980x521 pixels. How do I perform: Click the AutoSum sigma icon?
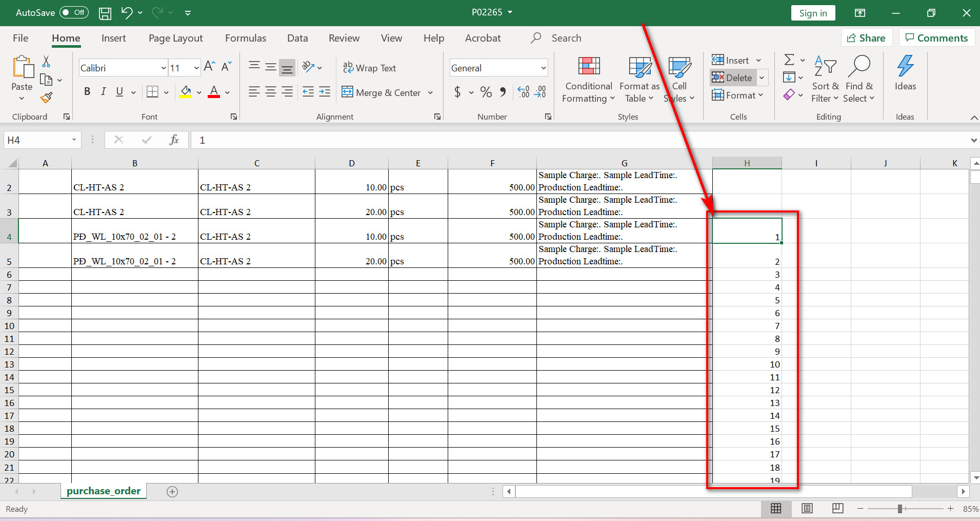[x=789, y=60]
